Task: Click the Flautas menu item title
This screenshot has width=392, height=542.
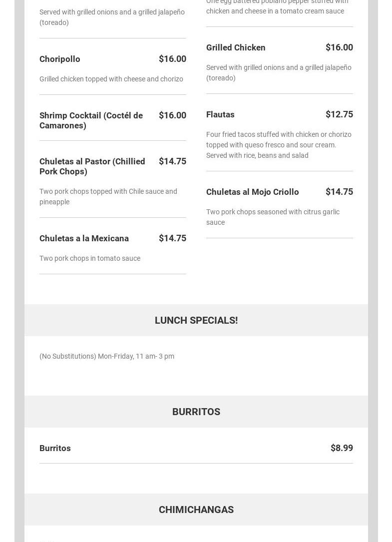Action: pos(220,114)
